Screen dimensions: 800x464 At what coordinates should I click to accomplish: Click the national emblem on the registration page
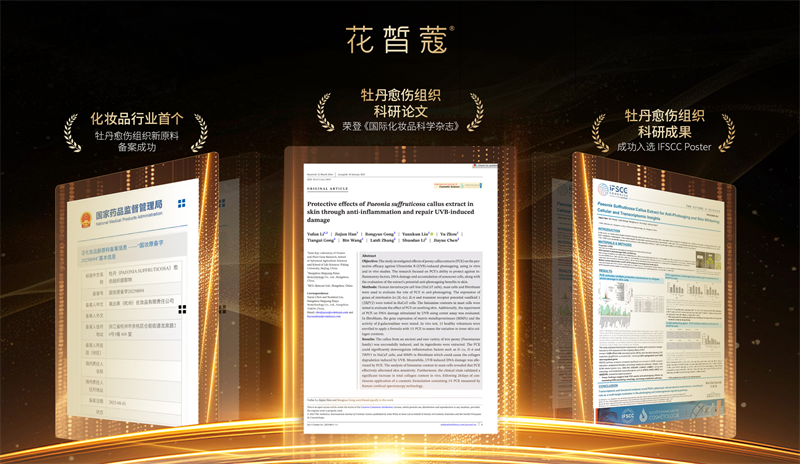(86, 220)
